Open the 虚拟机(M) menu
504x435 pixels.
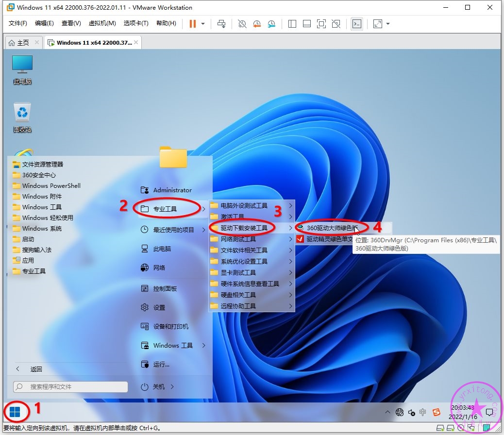102,23
